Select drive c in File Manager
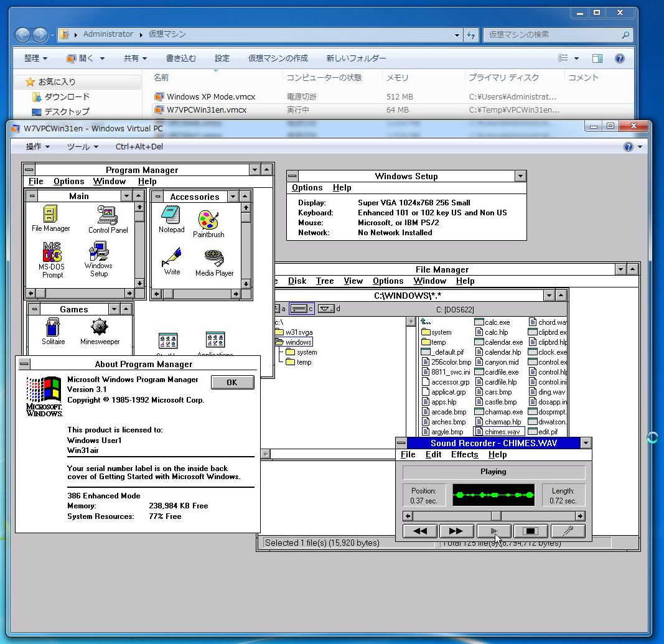 302,309
